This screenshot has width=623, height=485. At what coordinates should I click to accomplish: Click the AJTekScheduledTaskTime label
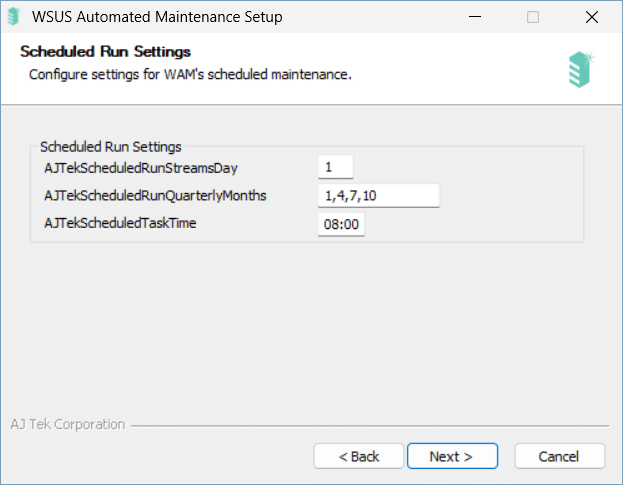120,223
